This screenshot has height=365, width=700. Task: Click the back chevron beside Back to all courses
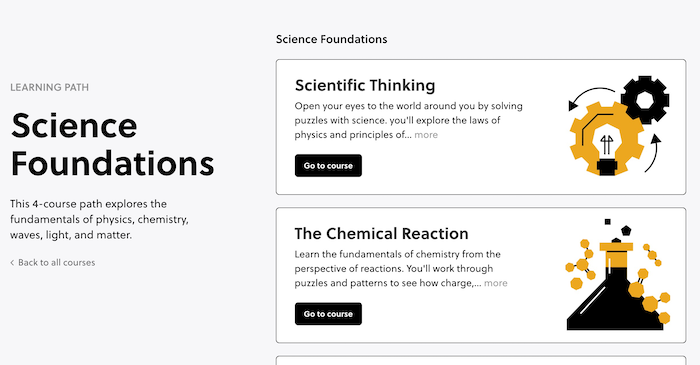[12, 262]
